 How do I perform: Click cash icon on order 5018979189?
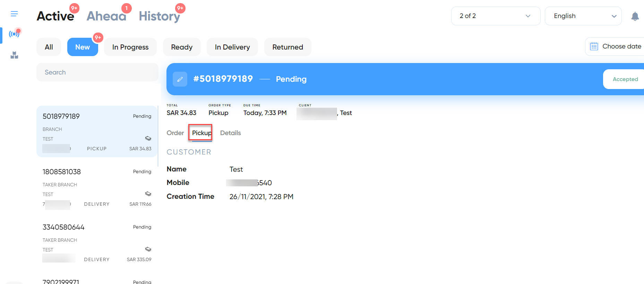pos(148,139)
